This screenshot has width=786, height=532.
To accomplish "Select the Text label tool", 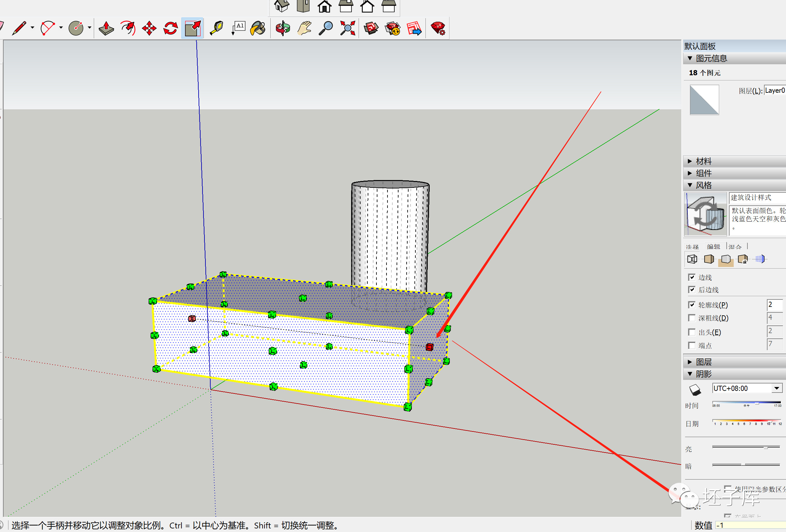I will (238, 28).
